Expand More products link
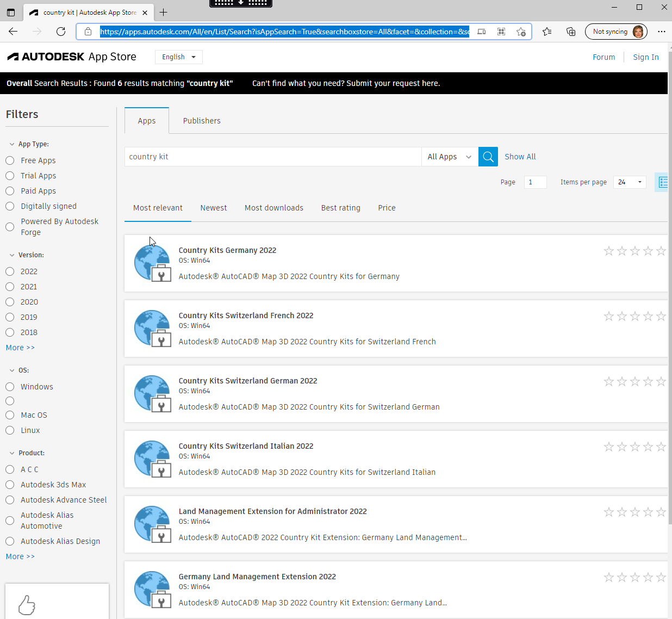Screen dimensions: 672x619 20,556
